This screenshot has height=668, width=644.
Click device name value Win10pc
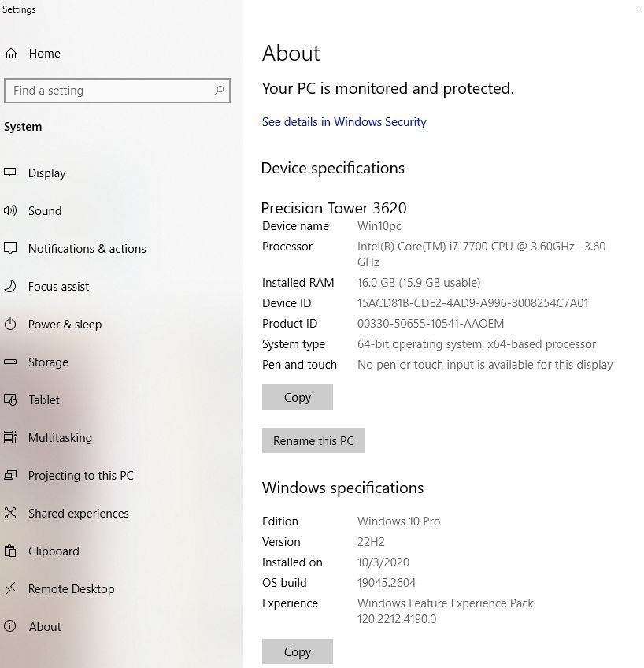(x=379, y=226)
